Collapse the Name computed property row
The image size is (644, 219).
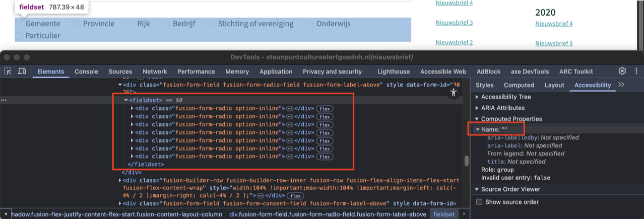[477, 130]
